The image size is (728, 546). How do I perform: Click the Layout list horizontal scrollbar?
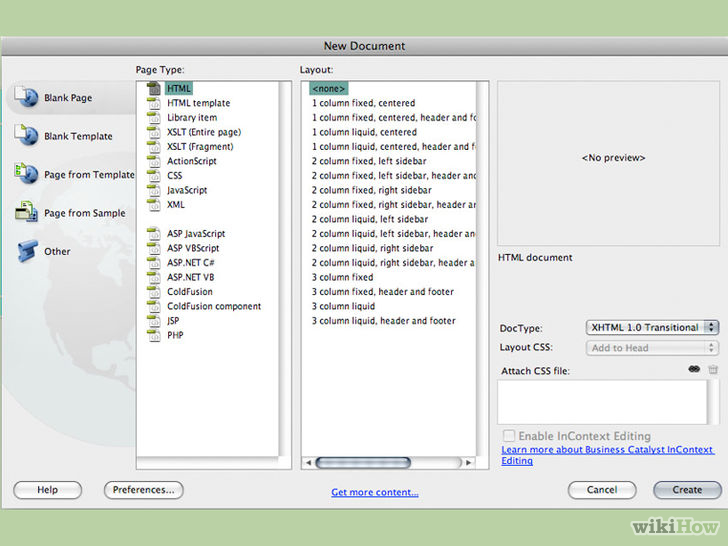tap(363, 463)
